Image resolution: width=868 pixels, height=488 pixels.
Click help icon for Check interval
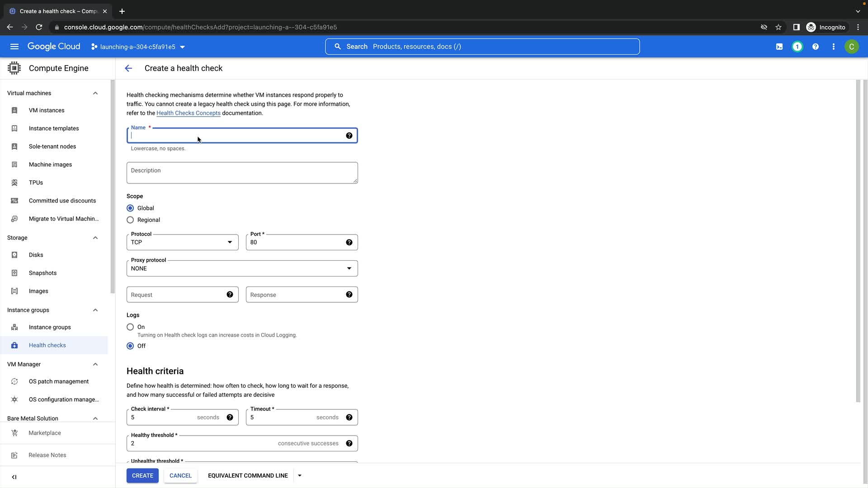230,417
